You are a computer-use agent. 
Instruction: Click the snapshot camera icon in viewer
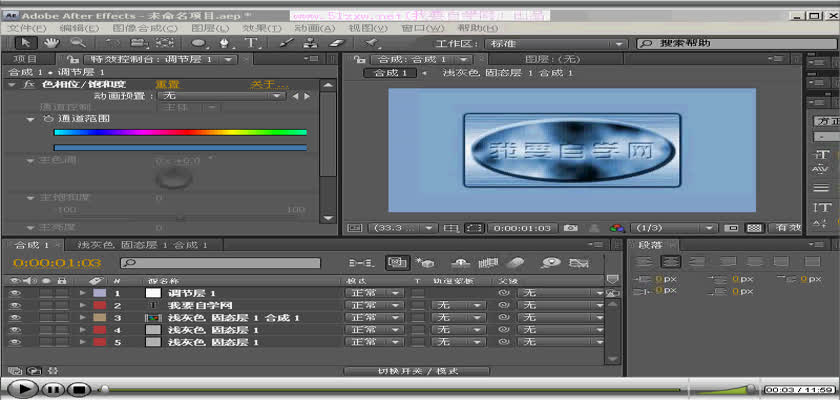pos(571,228)
